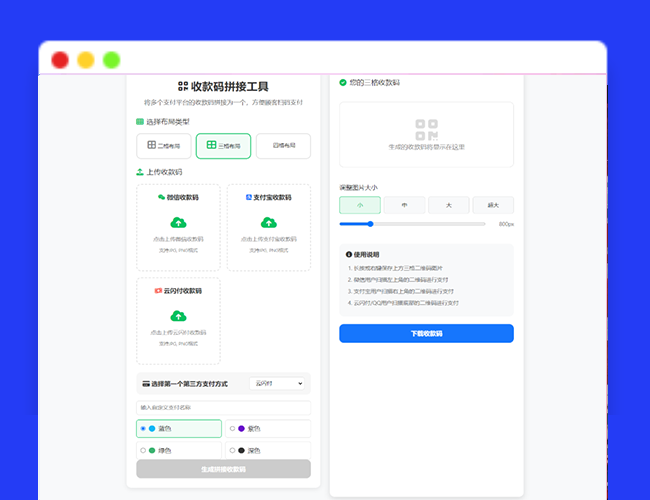Select the 蓝色 radio button
Image resolution: width=650 pixels, height=500 pixels.
pyautogui.click(x=143, y=428)
